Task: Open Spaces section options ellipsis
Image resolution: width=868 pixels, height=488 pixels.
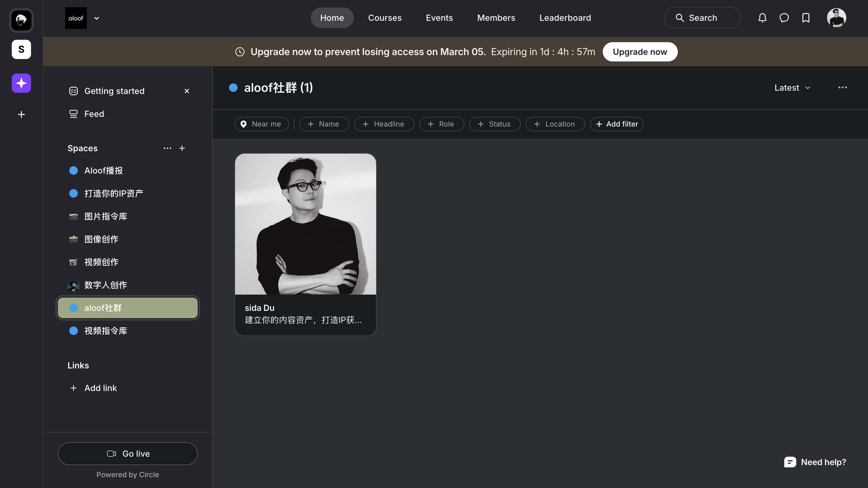Action: [168, 148]
